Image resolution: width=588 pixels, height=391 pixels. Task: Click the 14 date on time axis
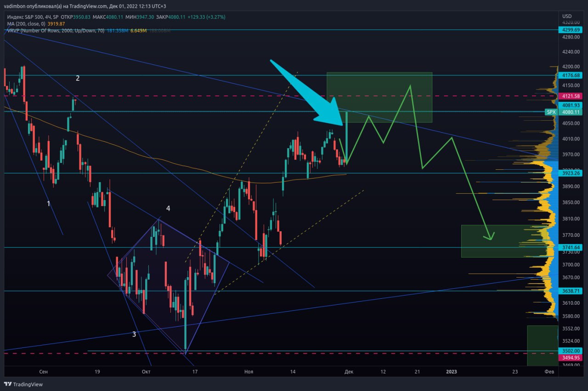tap(293, 372)
